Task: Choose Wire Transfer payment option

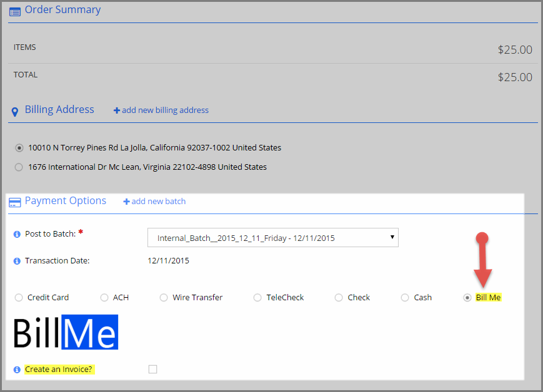Action: (164, 298)
